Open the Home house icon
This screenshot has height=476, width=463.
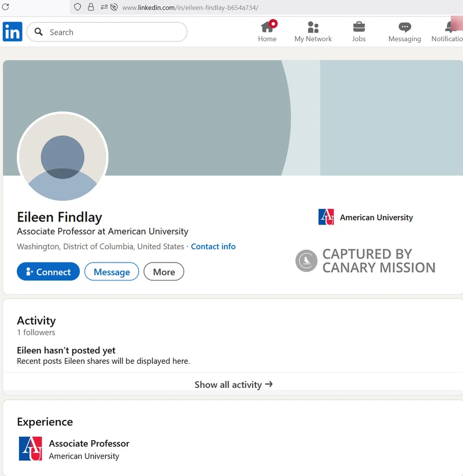coord(267,27)
